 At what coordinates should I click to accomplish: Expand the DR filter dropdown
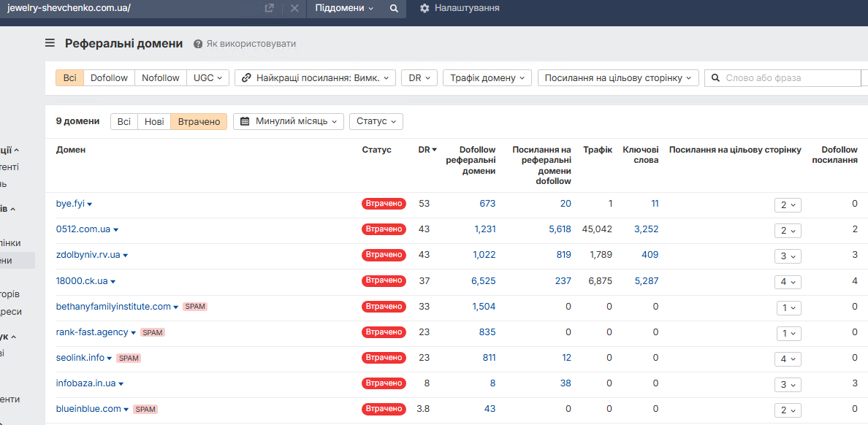(x=419, y=78)
